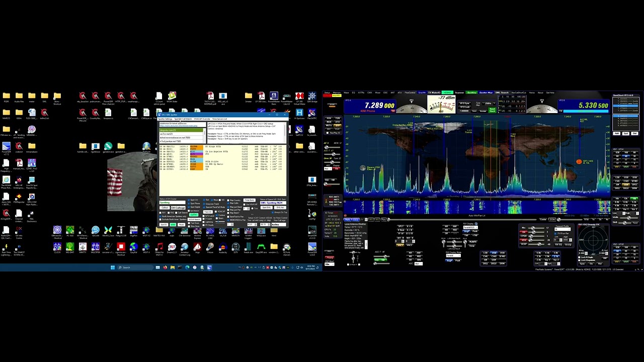Launch freedv.exe from the desktop
This screenshot has width=644, height=362.
click(249, 248)
